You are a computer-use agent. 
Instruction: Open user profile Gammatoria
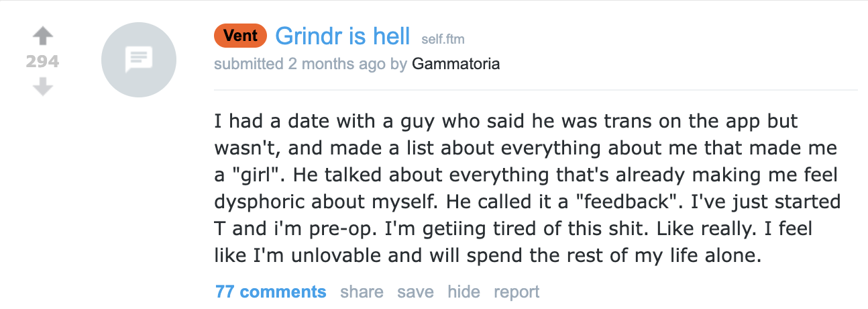click(x=455, y=64)
